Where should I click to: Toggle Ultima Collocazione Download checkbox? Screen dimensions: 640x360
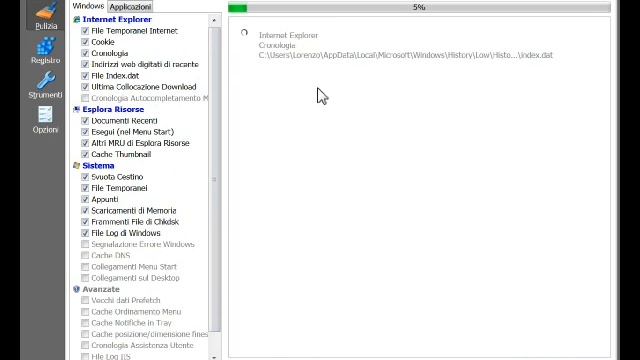click(85, 87)
